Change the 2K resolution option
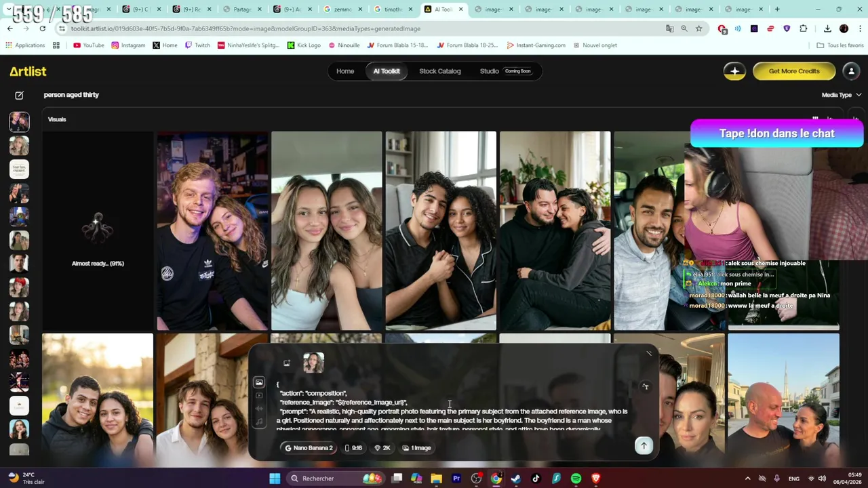This screenshot has width=868, height=488. [382, 448]
